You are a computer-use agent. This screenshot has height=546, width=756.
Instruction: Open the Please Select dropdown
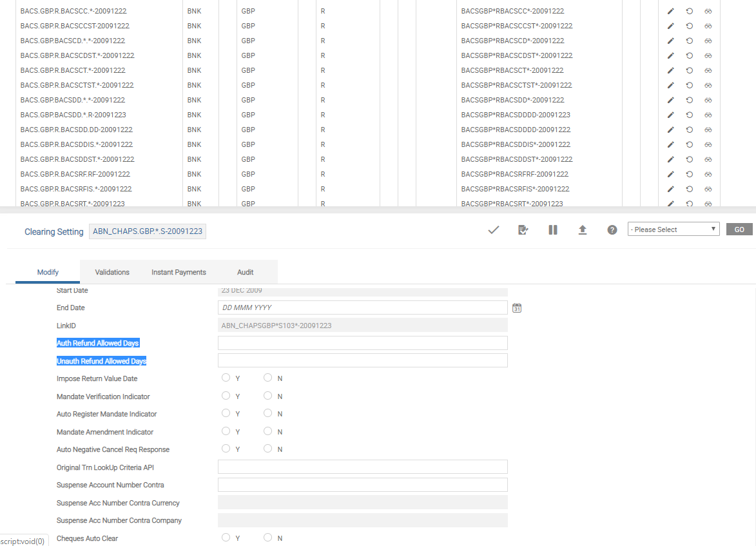pos(674,229)
